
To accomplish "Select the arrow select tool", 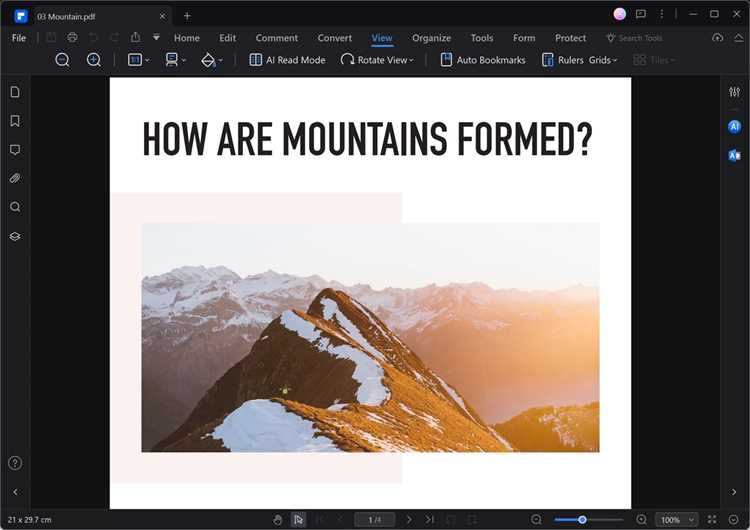I will pyautogui.click(x=298, y=519).
